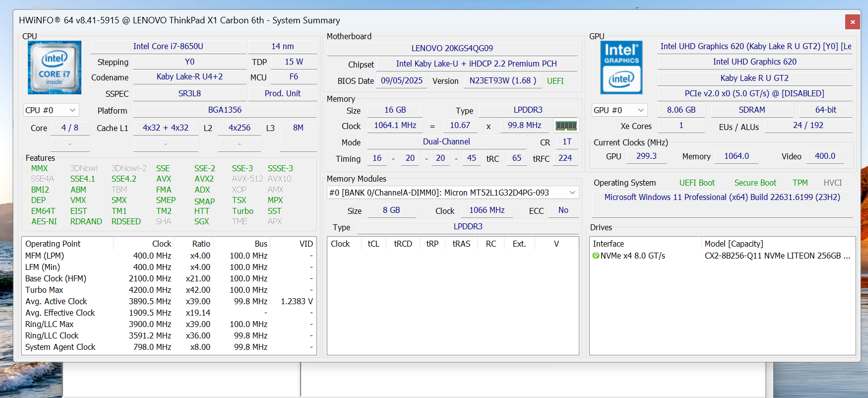Image resolution: width=868 pixels, height=398 pixels.
Task: Click the 14 nm process field
Action: [x=283, y=46]
